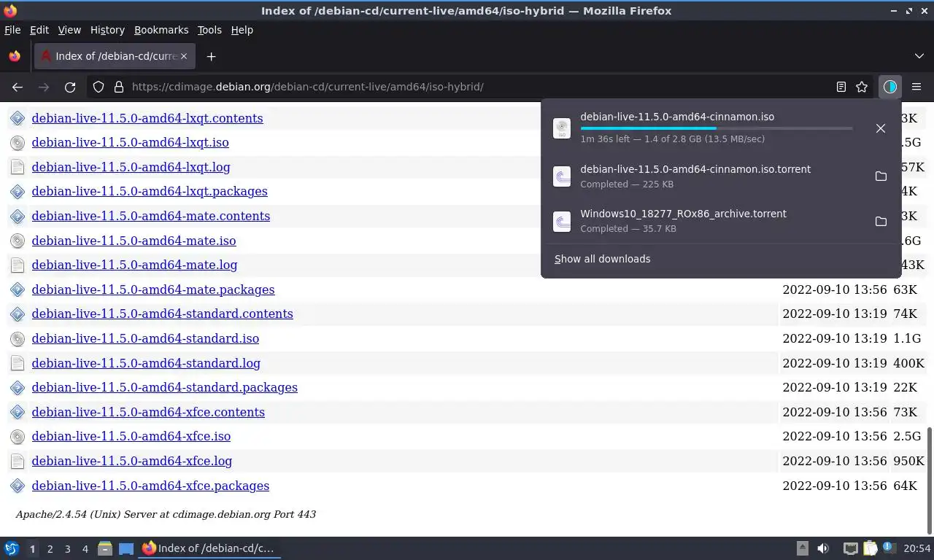Click the 2.5G size of xfce.iso
Screen dimensions: 934x560
908,437
